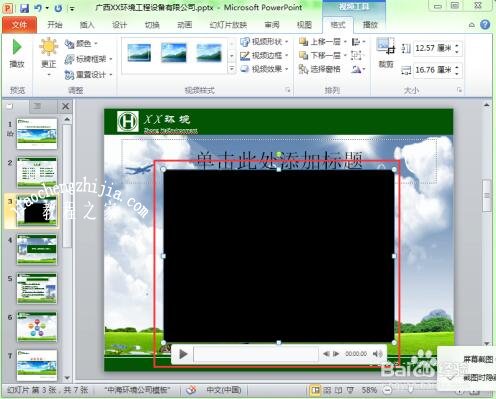Select slide 7 thumbnail

point(37,365)
